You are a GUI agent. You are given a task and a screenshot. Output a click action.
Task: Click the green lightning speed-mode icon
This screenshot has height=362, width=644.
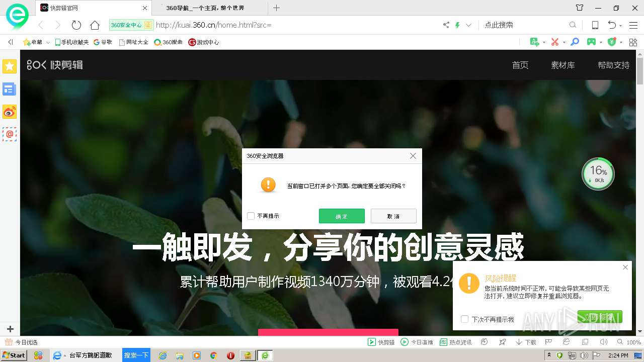point(457,25)
